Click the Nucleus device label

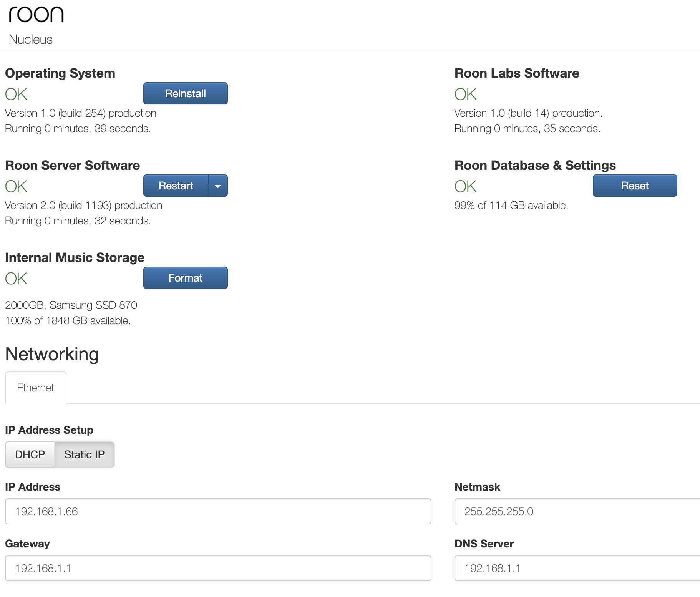click(x=31, y=40)
